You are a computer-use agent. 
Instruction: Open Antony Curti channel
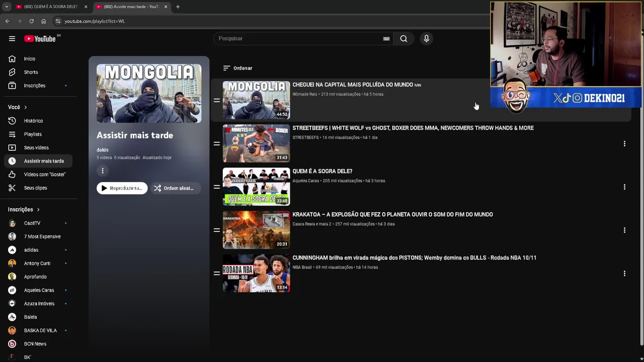pos(39,263)
